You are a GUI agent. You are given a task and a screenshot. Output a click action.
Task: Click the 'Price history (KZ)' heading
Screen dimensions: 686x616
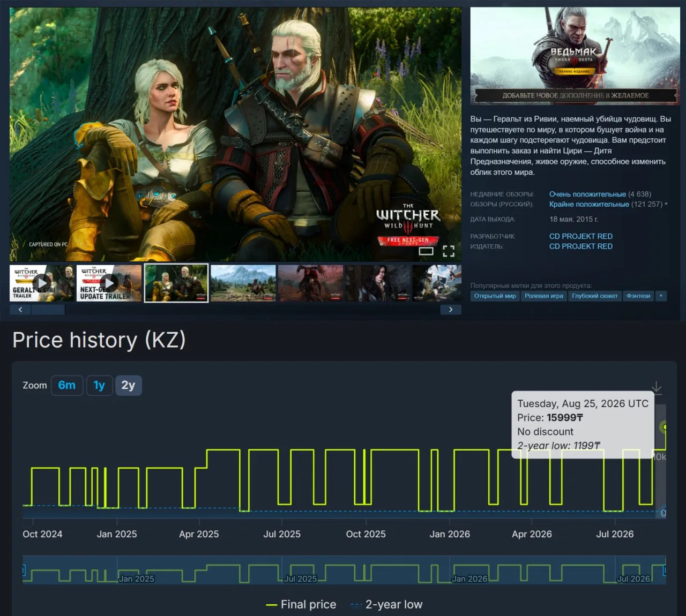point(99,340)
